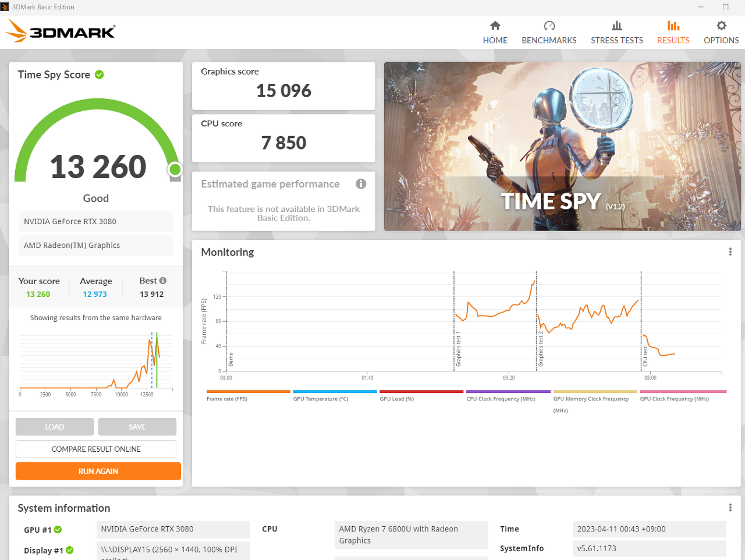Click the info icon for Estimated game performance
This screenshot has width=745, height=560.
pyautogui.click(x=361, y=184)
